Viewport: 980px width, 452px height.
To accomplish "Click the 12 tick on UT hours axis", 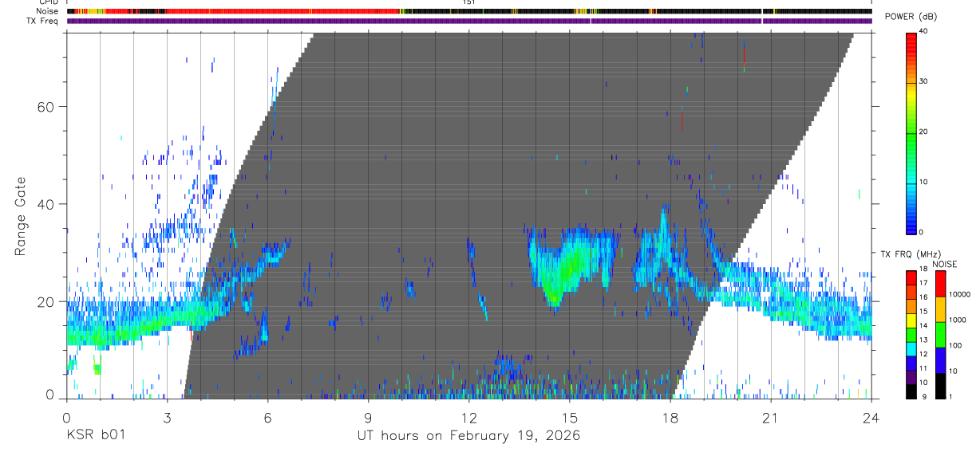I will [x=469, y=417].
